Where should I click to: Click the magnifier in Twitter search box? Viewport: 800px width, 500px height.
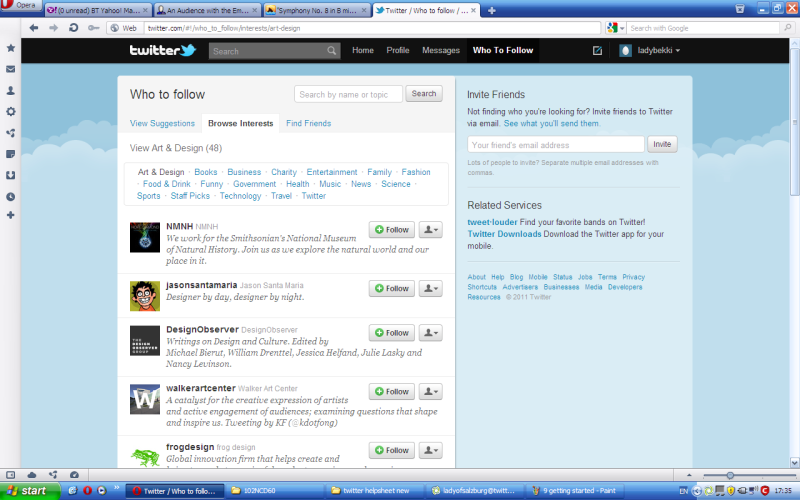click(332, 51)
